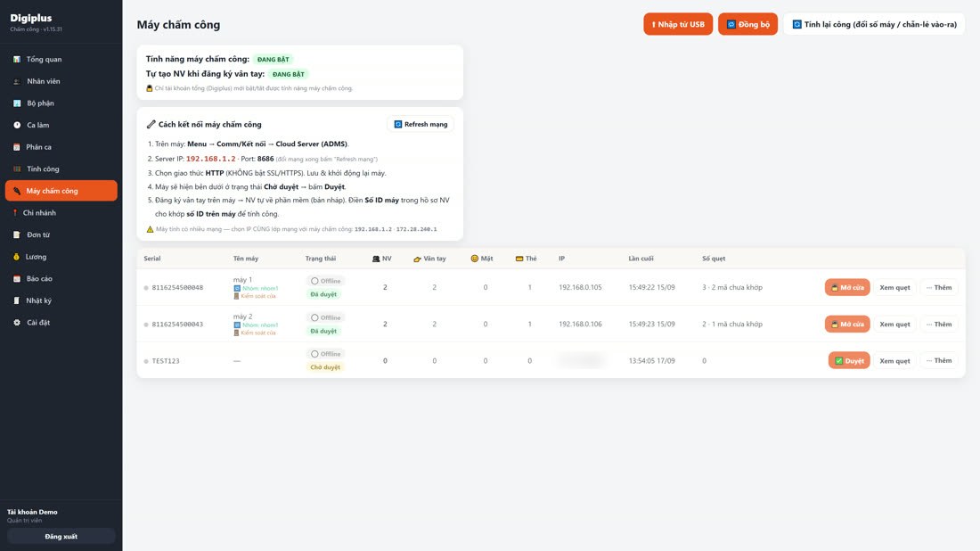The width and height of the screenshot is (980, 551).
Task: Click the Nhật ký sidebar icon
Action: 17,300
